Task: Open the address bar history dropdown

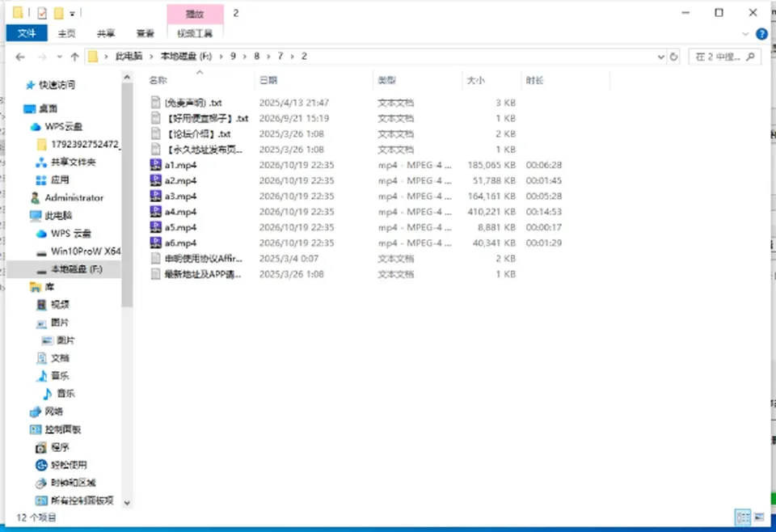Action: pyautogui.click(x=660, y=57)
